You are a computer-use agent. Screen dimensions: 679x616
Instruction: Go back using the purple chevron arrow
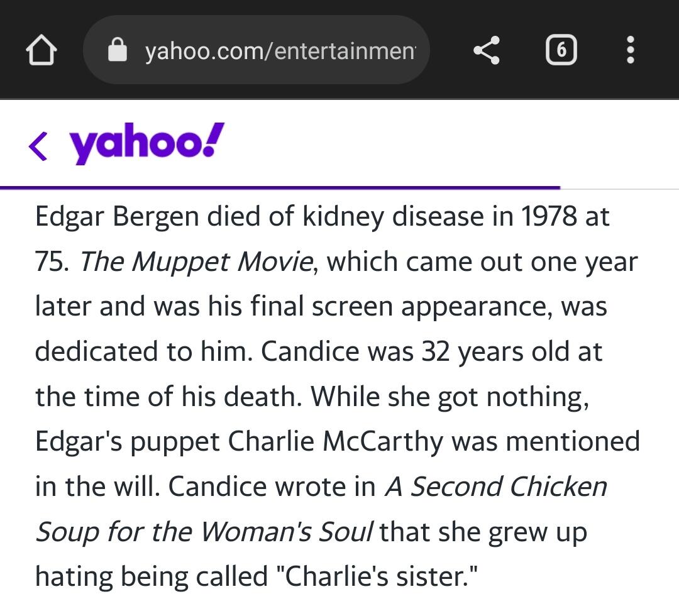click(38, 145)
